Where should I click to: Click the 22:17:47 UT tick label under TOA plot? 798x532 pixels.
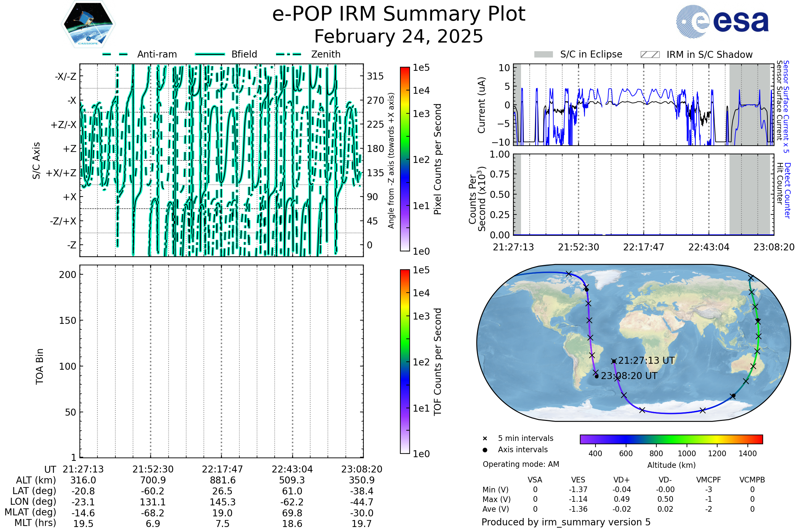pyautogui.click(x=222, y=469)
